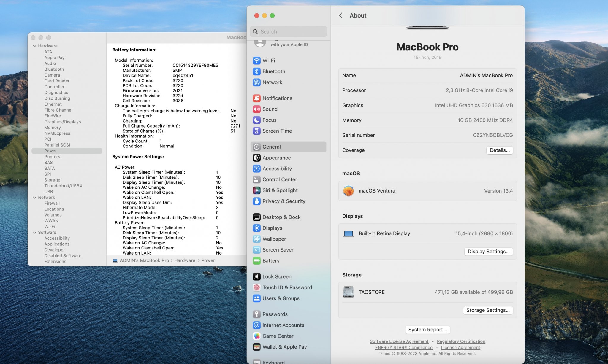The height and width of the screenshot is (364, 608).
Task: Select Thunderbolt/USB4 in System Report
Action: [x=63, y=186]
